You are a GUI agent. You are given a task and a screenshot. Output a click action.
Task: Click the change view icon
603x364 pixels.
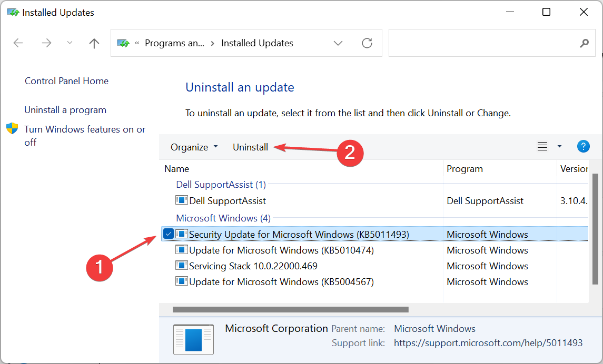542,146
